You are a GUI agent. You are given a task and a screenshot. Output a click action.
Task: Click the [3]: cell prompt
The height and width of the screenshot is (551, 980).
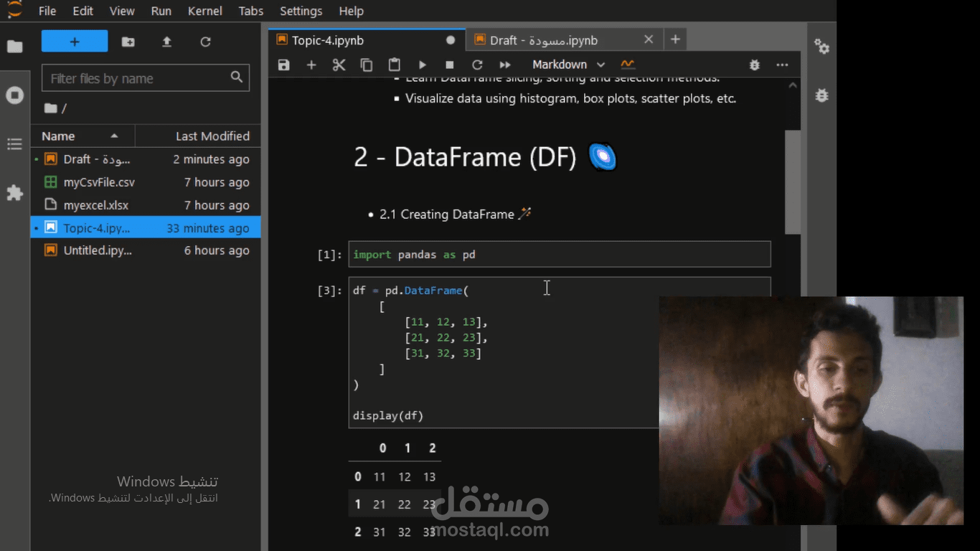[x=330, y=291]
